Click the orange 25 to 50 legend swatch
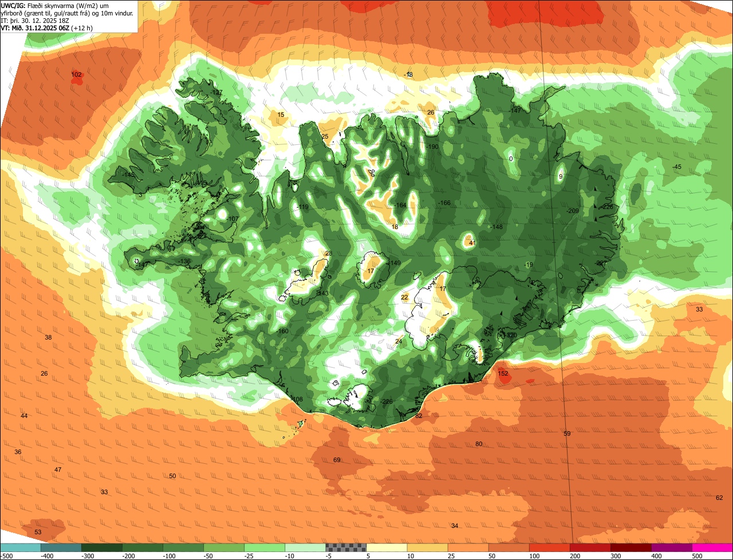The image size is (733, 560). coord(468,547)
